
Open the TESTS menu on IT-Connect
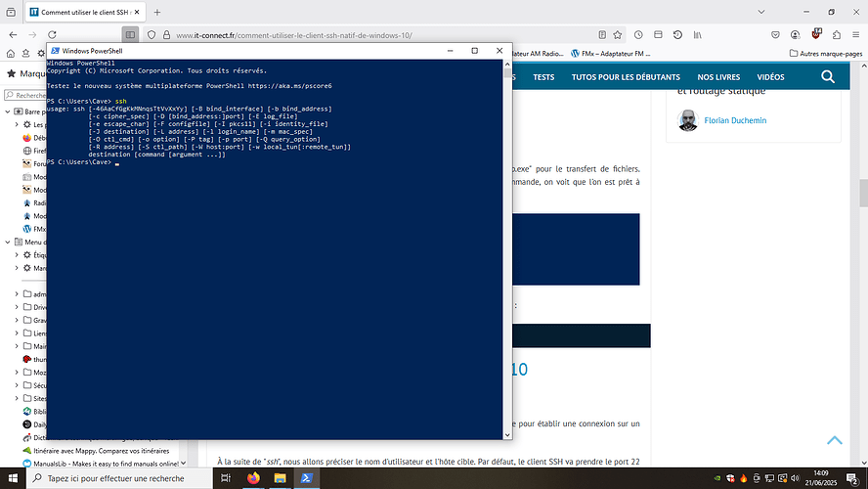[543, 77]
